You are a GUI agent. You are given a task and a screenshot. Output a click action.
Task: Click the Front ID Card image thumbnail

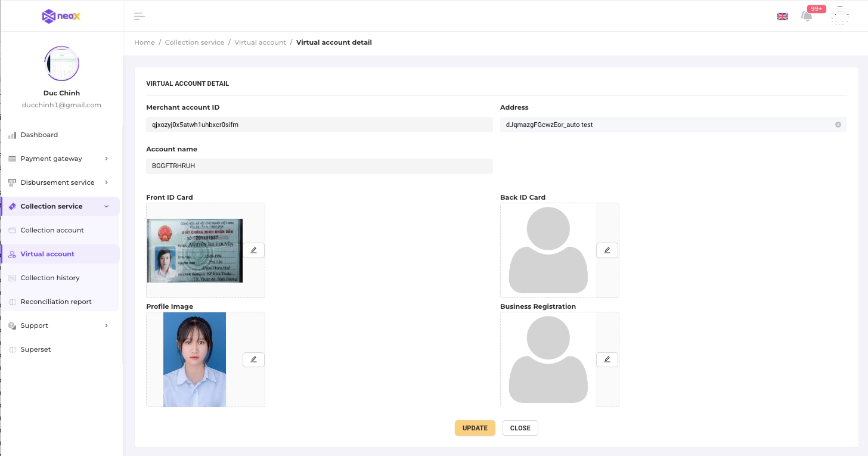[195, 250]
